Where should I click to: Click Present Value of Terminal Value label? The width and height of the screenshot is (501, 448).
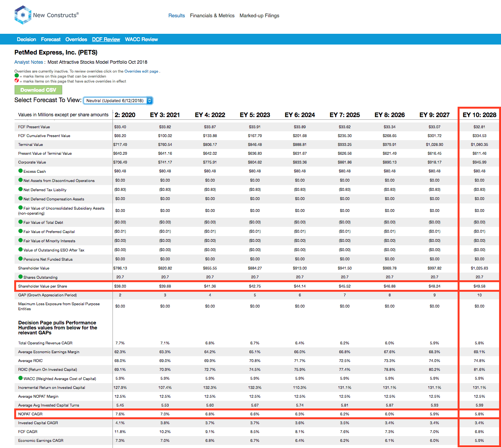click(x=45, y=153)
